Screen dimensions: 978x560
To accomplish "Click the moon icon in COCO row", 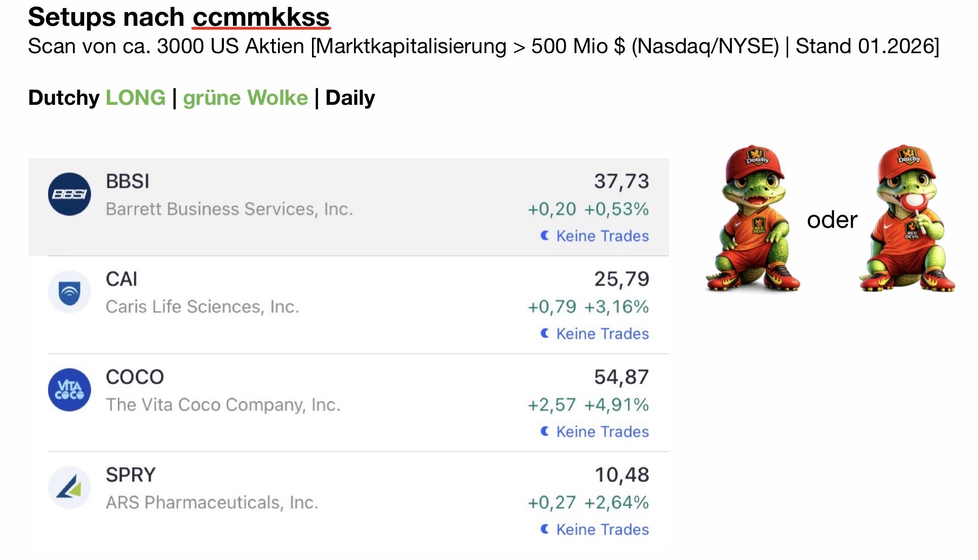I will [x=545, y=431].
